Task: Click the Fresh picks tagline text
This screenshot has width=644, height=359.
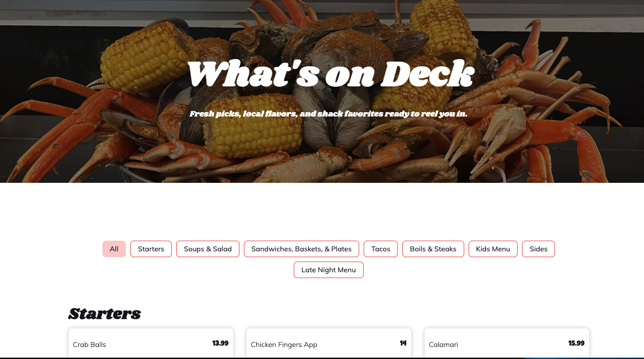Action: 328,114
